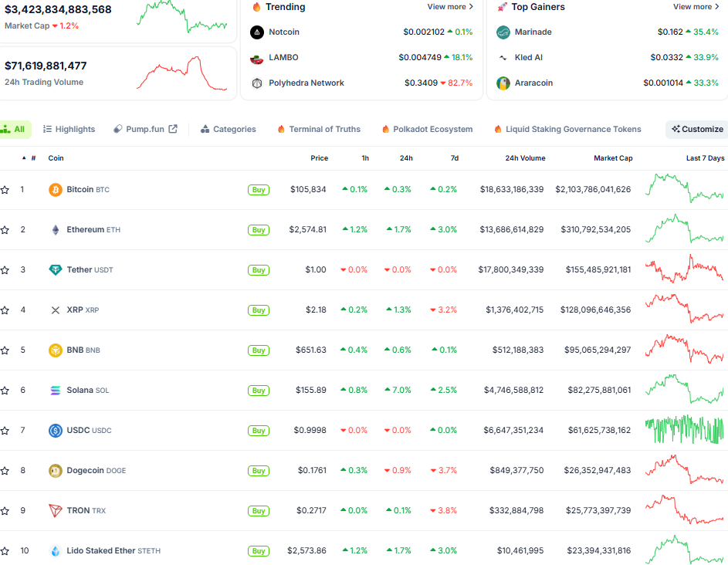Click the Bitcoin coin icon

[x=56, y=190]
